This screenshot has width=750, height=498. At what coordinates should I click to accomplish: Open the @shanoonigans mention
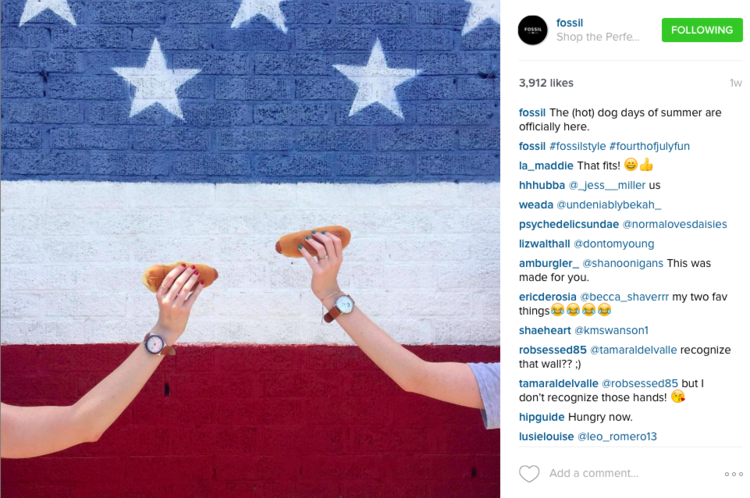(x=623, y=264)
